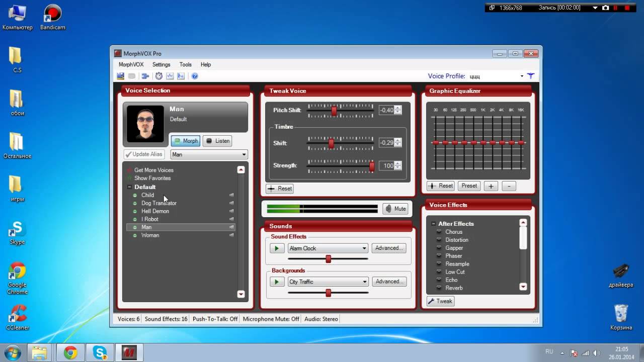Viewport: 644px width, 362px height.
Task: Toggle the Listen button
Action: pyautogui.click(x=217, y=141)
